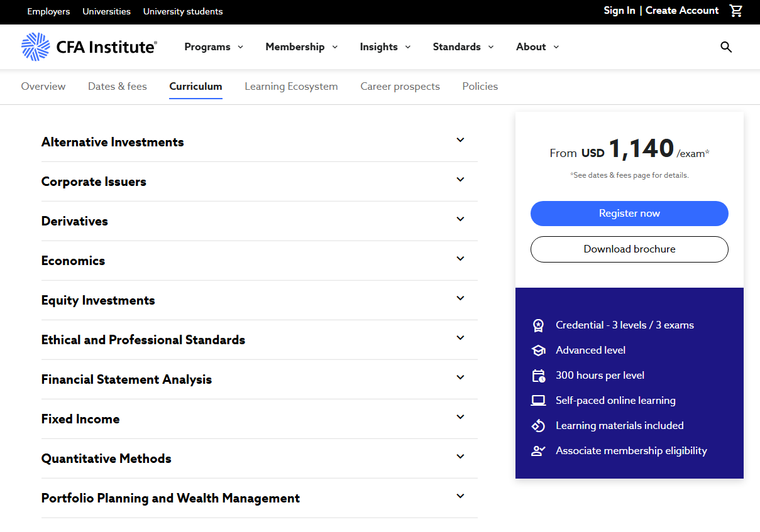Open the Programs dropdown menu
The width and height of the screenshot is (760, 532).
click(x=214, y=47)
